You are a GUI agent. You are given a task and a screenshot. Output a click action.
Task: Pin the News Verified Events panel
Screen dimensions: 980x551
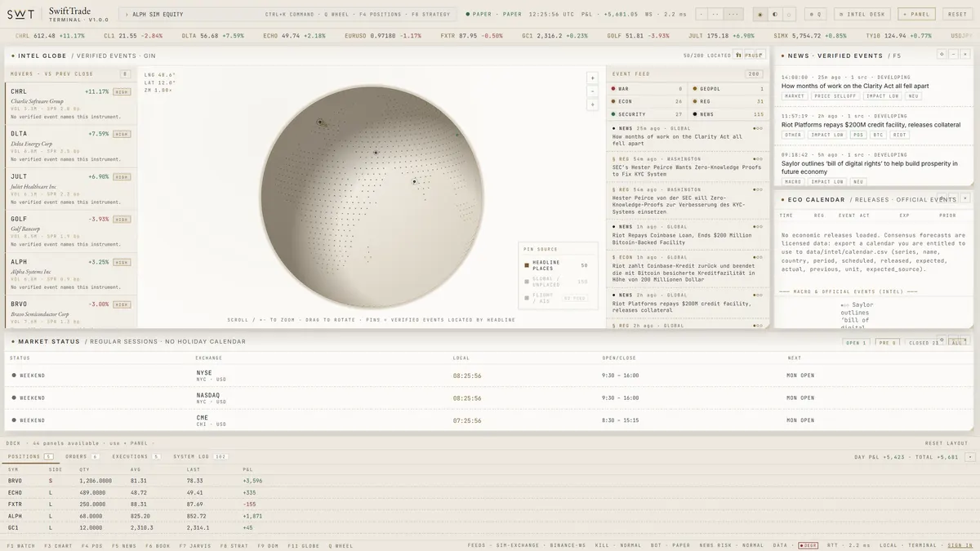coord(942,54)
